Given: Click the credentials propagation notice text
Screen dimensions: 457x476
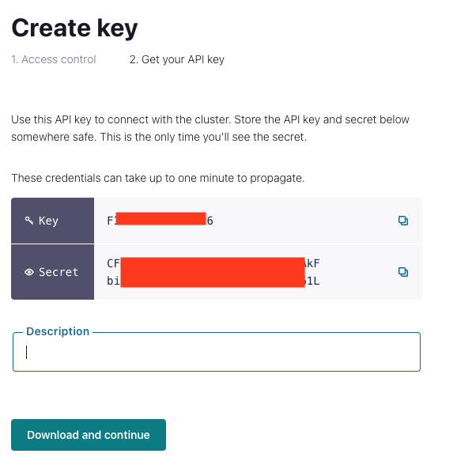Looking at the screenshot, I should [x=158, y=178].
